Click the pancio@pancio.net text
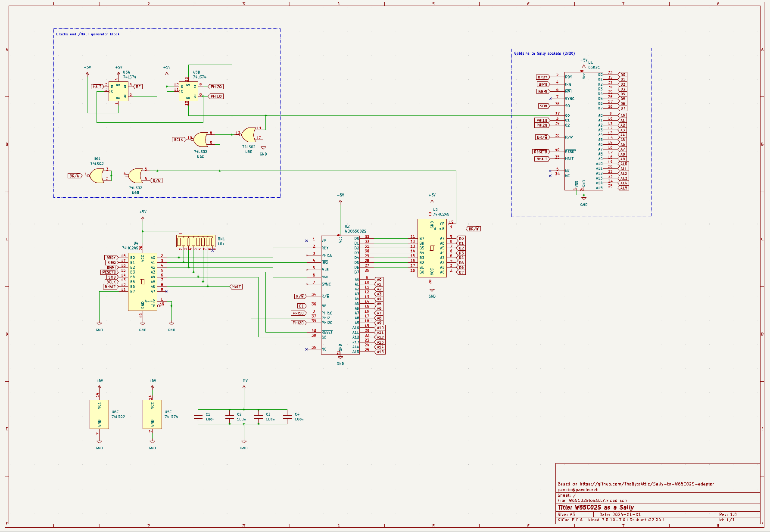Image resolution: width=770 pixels, height=532 pixels. [x=577, y=489]
